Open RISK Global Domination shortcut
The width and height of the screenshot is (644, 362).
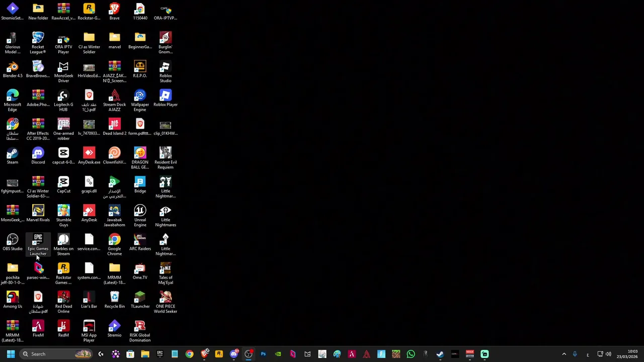pos(140,331)
